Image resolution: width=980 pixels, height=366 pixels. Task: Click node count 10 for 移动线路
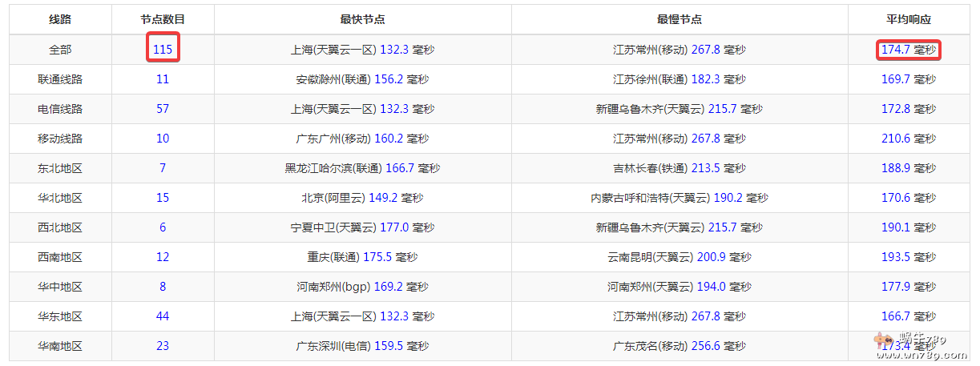click(x=163, y=139)
